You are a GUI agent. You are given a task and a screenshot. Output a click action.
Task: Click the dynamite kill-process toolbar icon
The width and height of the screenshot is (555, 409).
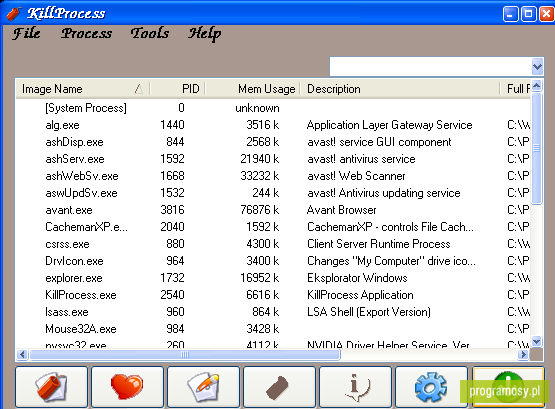(51, 387)
